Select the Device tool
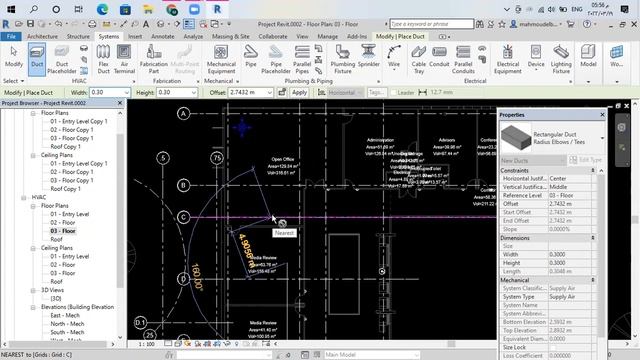This screenshot has height=360, width=640. coord(536,57)
